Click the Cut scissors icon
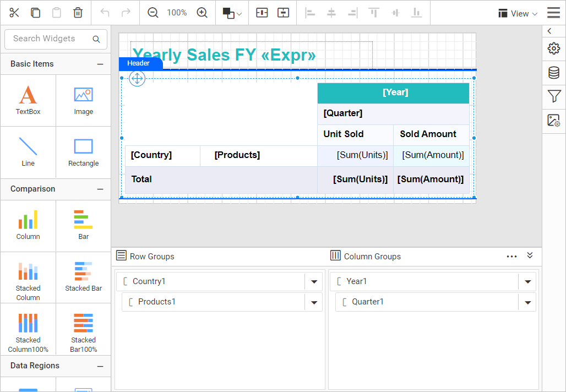This screenshot has height=392, width=566. click(14, 13)
